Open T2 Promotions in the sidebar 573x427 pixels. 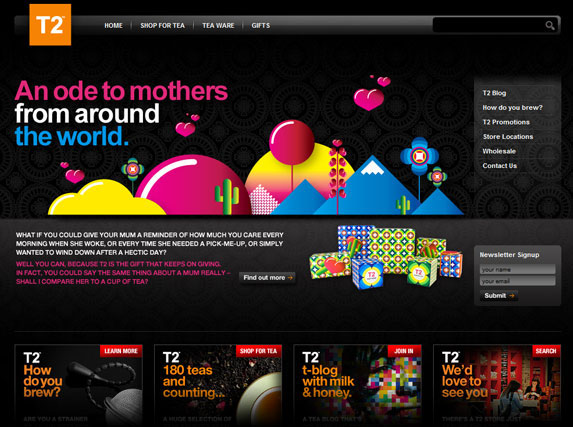point(506,122)
